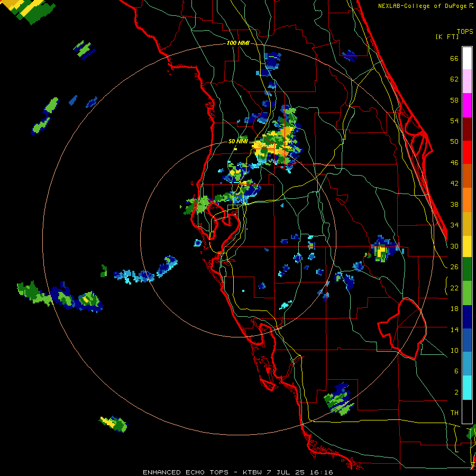Select the gold legend swatch beside 34
The height and width of the screenshot is (476, 476).
pyautogui.click(x=467, y=224)
